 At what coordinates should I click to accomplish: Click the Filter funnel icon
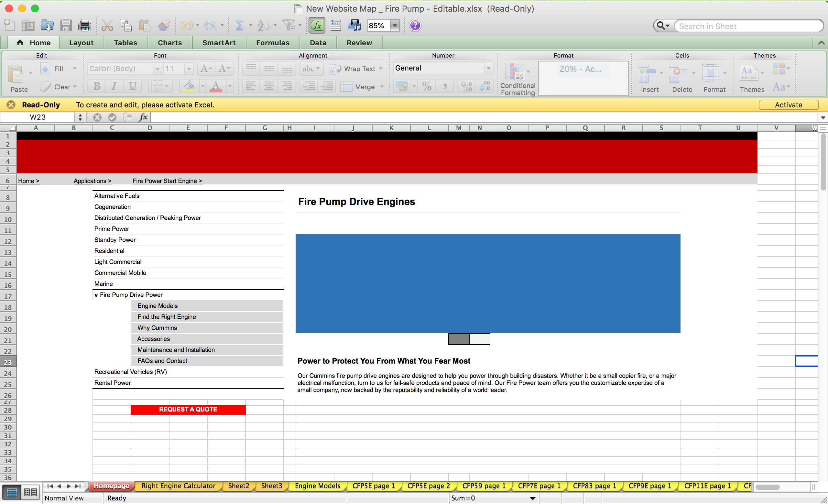289,25
